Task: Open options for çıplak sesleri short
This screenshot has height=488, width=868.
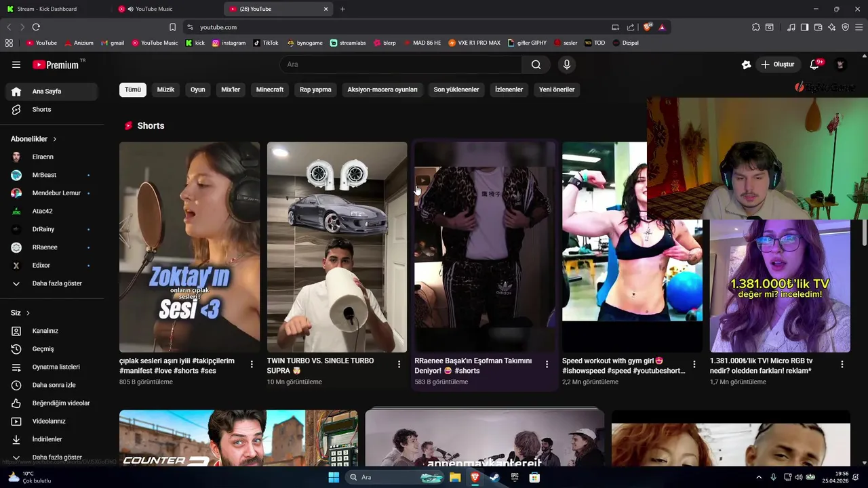Action: (252, 365)
